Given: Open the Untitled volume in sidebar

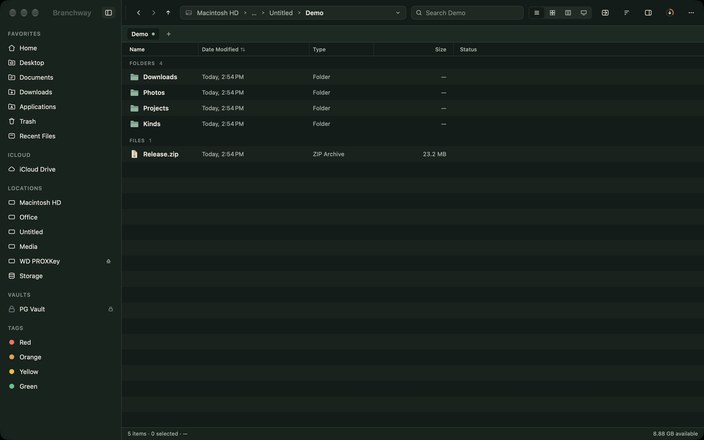Looking at the screenshot, I should (61, 232).
